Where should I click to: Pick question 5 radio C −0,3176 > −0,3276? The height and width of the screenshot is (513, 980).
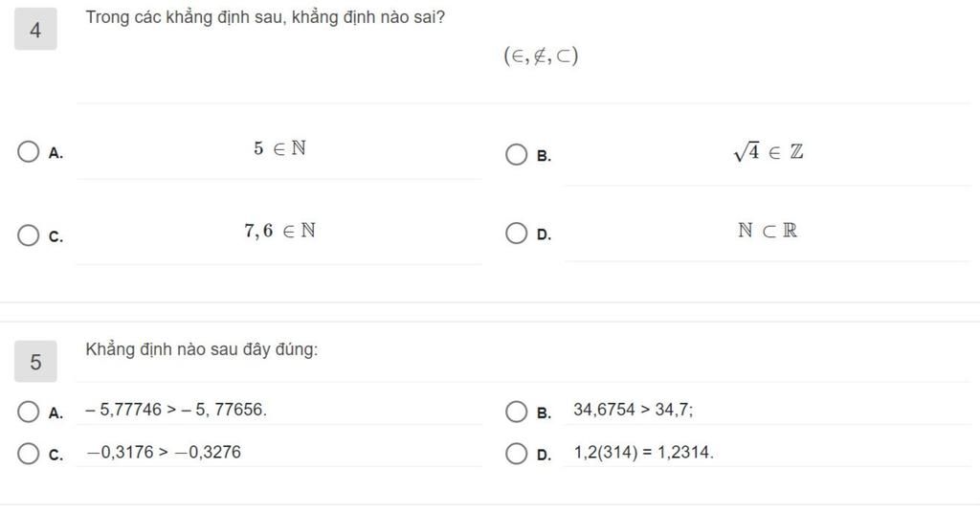tap(28, 454)
